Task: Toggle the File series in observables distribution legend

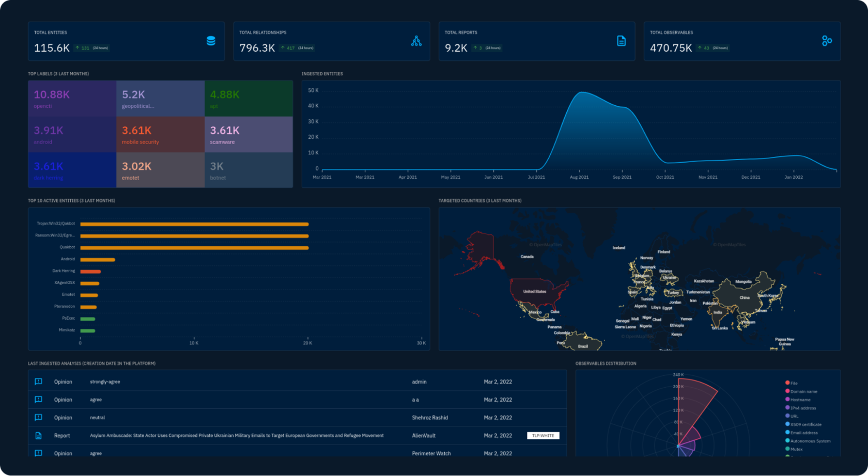Action: pos(793,383)
